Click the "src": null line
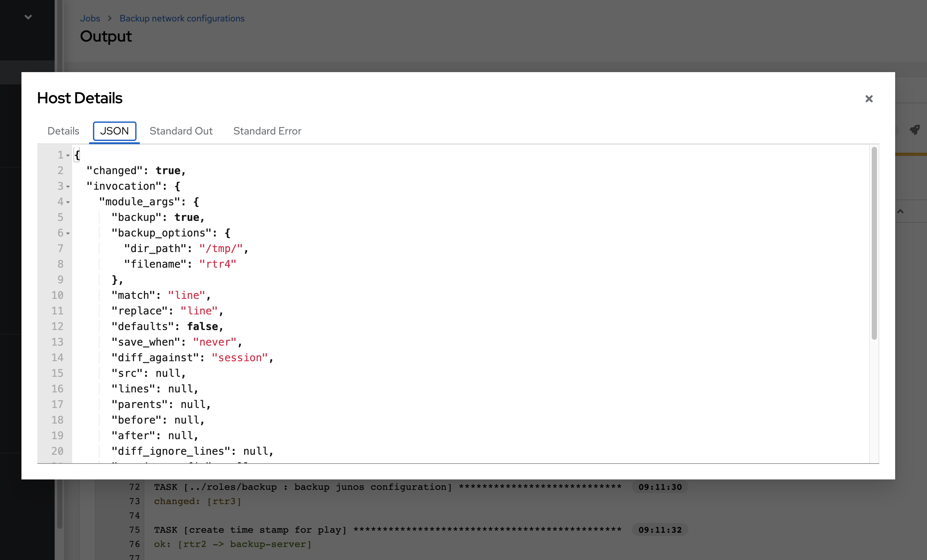 tap(149, 373)
